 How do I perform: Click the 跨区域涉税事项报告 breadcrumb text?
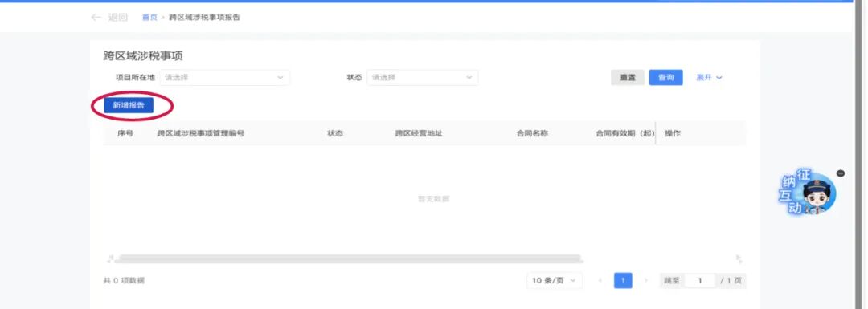click(x=204, y=18)
